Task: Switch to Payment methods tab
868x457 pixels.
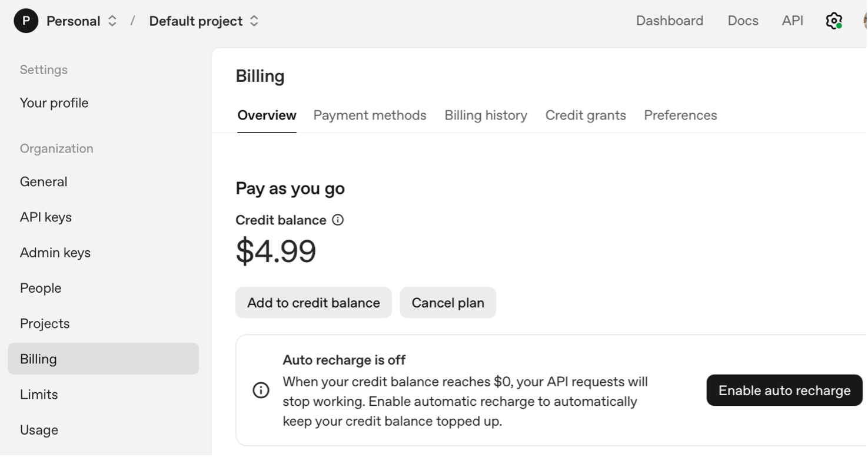Action: (370, 115)
